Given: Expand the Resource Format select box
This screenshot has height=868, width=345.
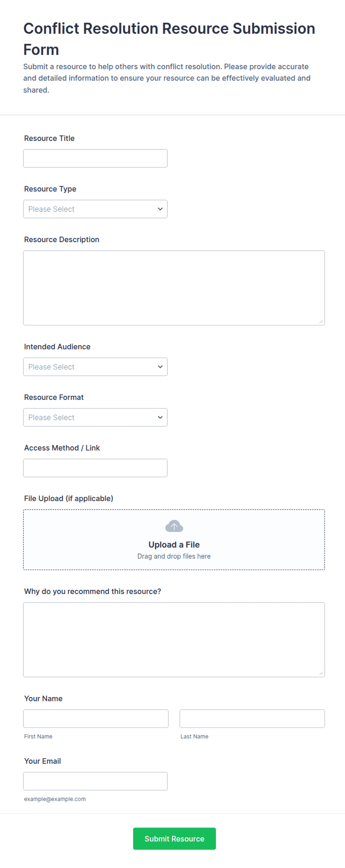Looking at the screenshot, I should click(95, 417).
